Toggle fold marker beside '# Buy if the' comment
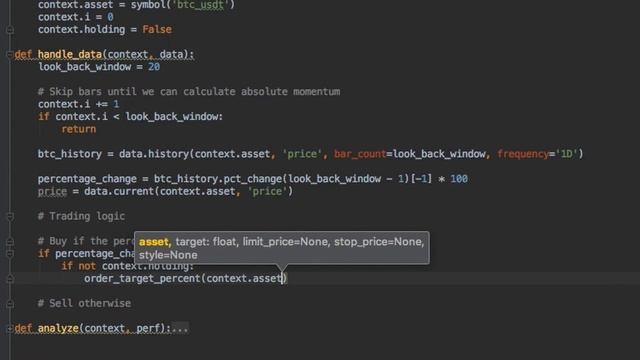Image resolution: width=640 pixels, height=360 pixels. (10, 241)
